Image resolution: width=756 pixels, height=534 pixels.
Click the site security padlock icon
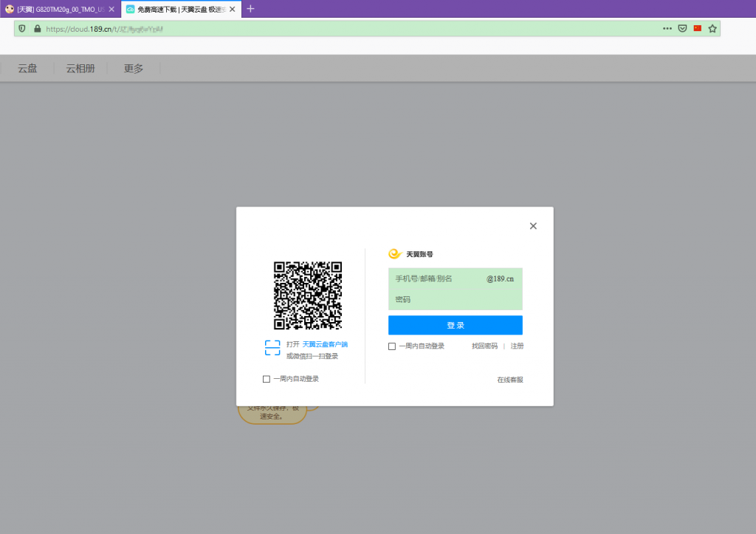pyautogui.click(x=37, y=29)
